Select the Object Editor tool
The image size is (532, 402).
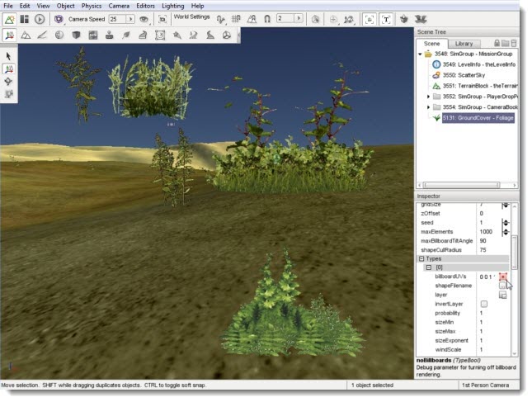[10, 35]
